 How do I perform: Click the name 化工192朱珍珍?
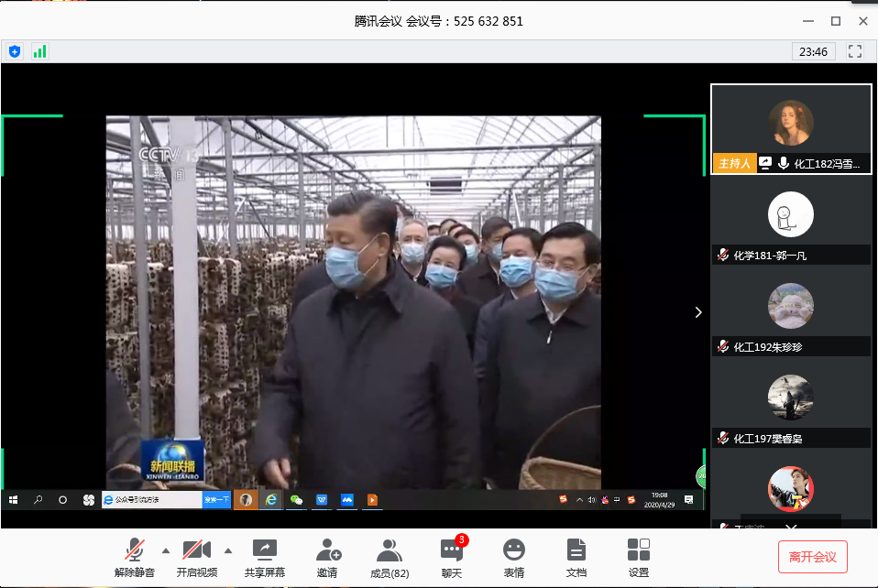[x=768, y=347]
